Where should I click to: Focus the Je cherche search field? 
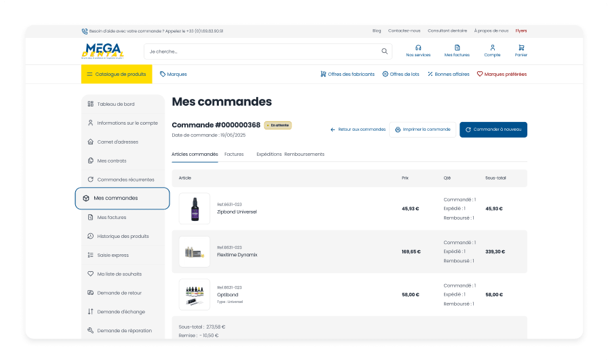(262, 51)
